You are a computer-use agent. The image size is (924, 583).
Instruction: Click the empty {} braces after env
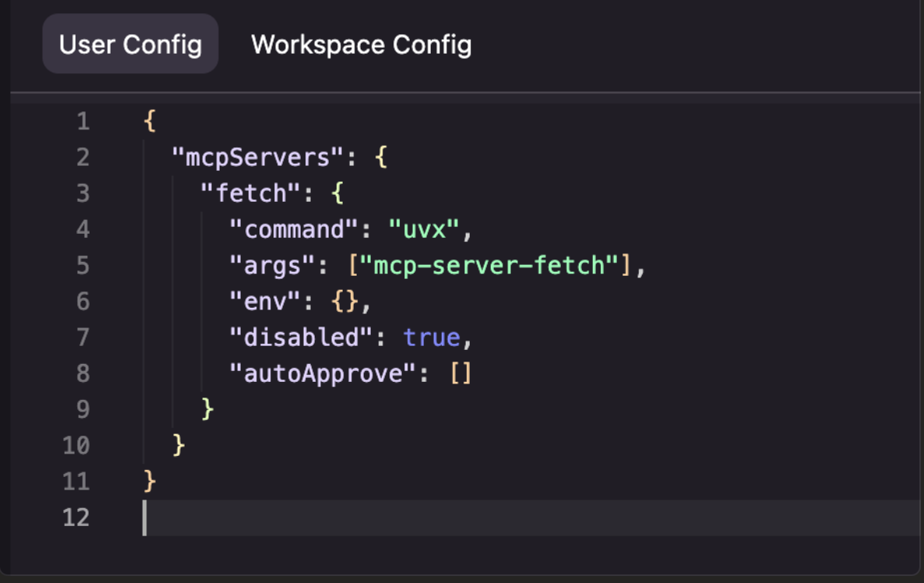[x=344, y=301]
